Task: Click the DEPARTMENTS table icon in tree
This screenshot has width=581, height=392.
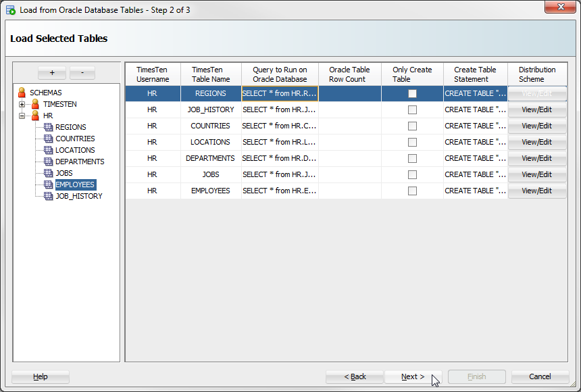Action: pyautogui.click(x=49, y=162)
